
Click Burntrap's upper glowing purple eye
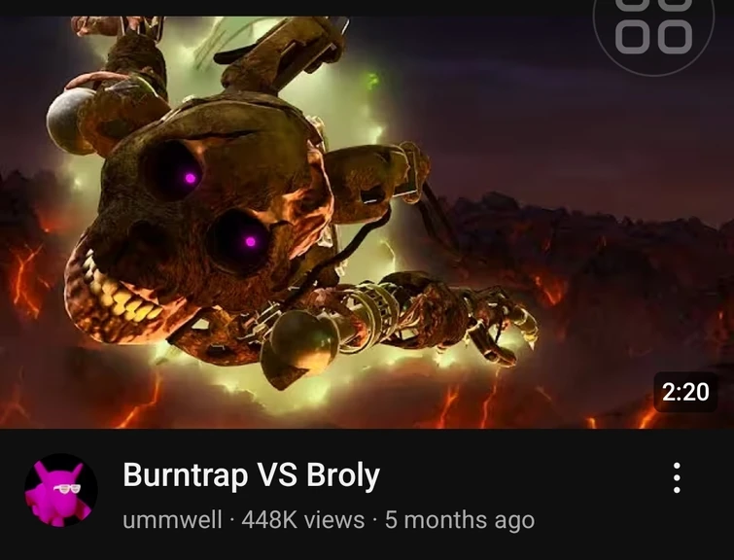pyautogui.click(x=190, y=178)
